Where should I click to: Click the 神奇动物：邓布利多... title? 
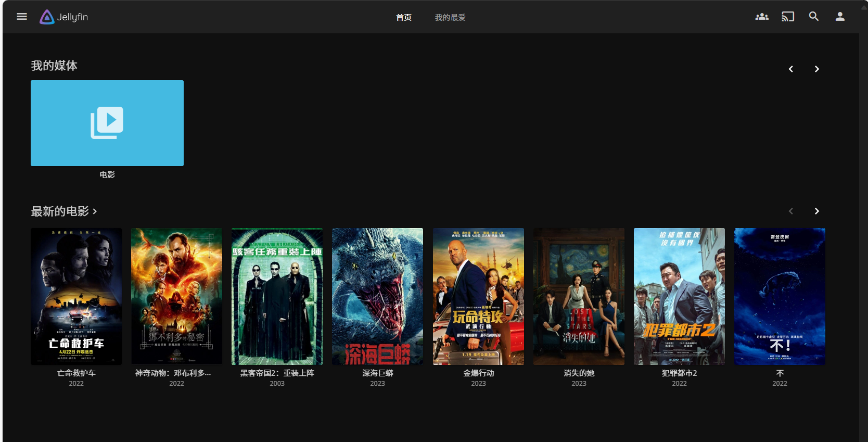coord(173,373)
